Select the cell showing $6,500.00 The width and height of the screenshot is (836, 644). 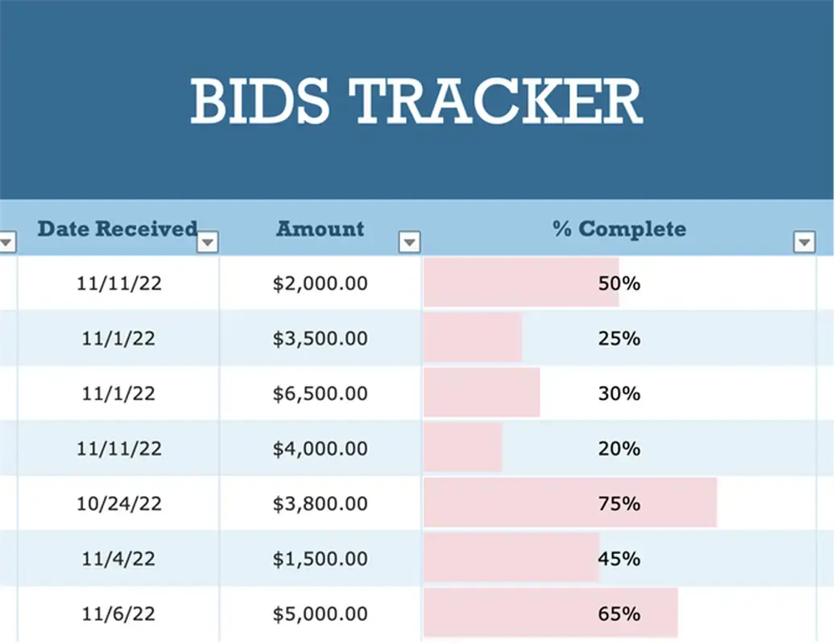point(320,394)
